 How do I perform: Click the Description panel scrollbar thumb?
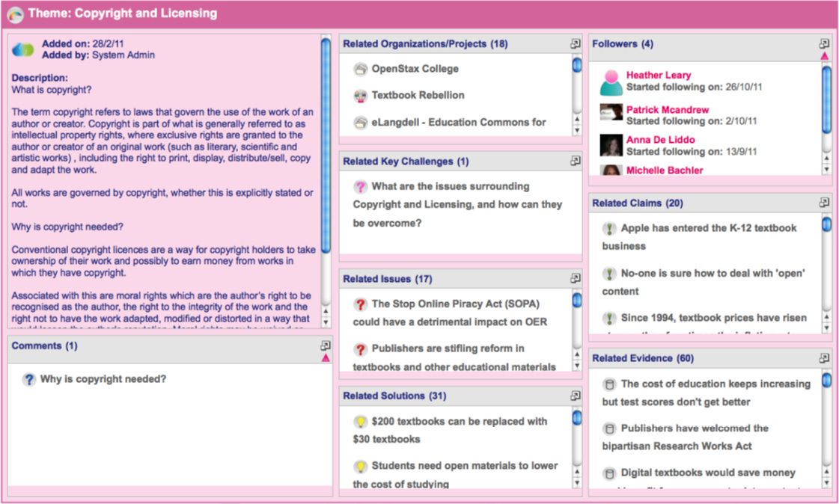(x=326, y=146)
